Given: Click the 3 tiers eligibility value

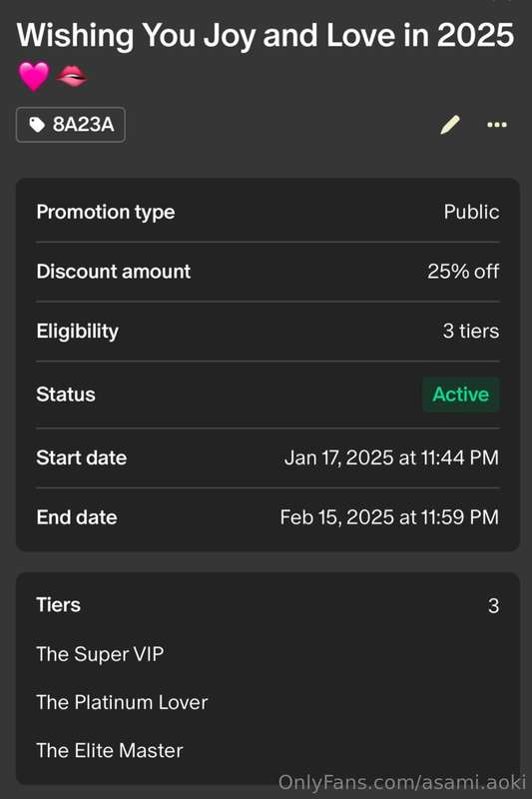Looking at the screenshot, I should coord(471,332).
